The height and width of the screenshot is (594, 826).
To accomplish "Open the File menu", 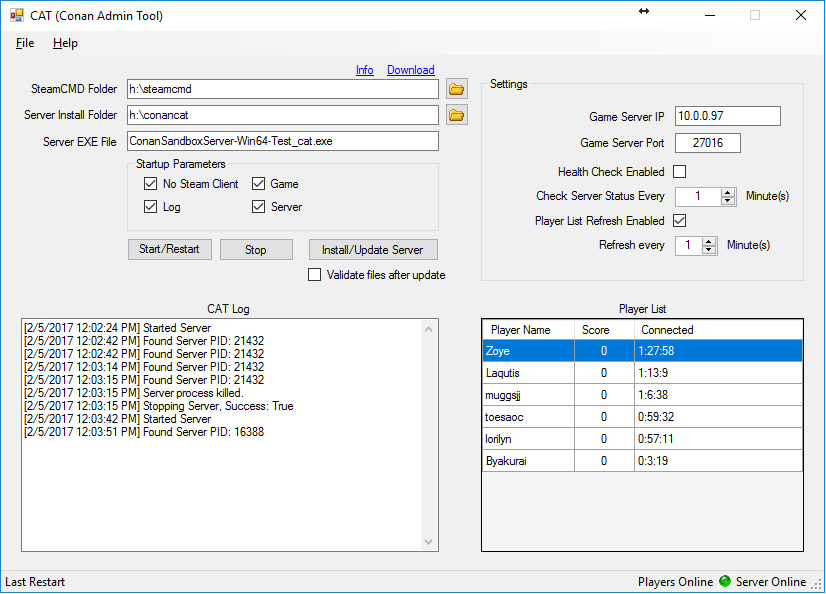I will (x=25, y=43).
